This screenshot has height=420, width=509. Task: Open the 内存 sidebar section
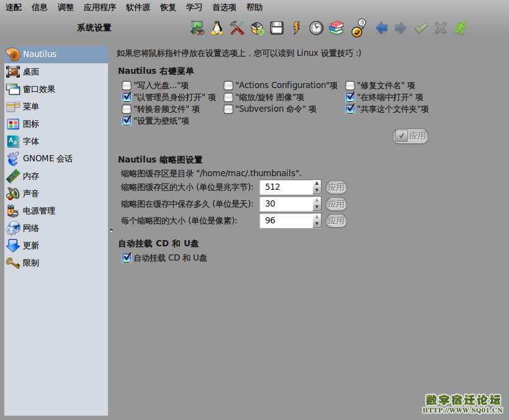(x=56, y=176)
